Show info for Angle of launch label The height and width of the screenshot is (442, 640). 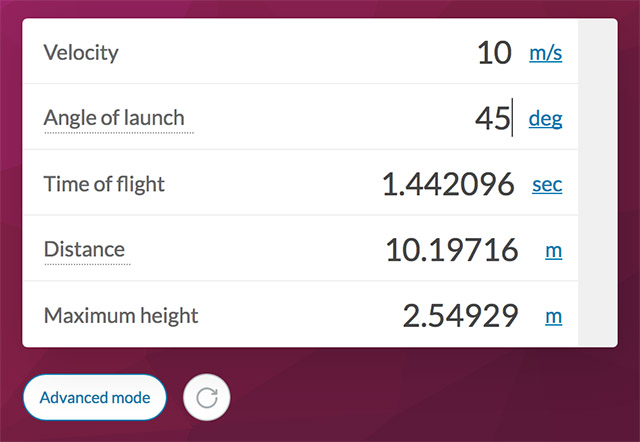[x=114, y=118]
